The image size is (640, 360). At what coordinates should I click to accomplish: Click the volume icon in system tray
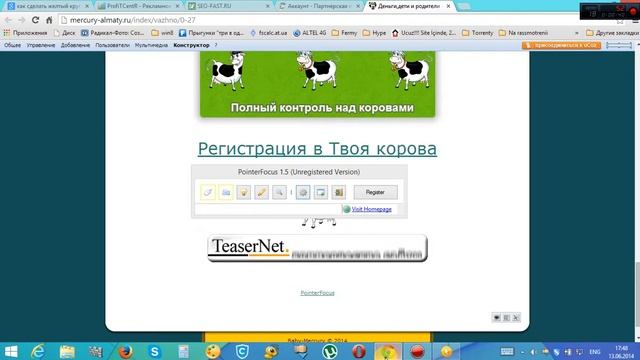coord(533,352)
